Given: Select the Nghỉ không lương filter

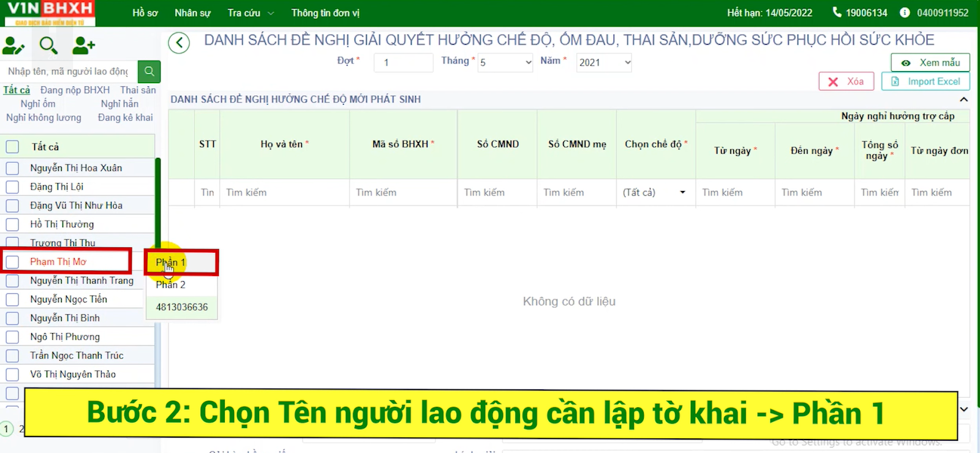Looking at the screenshot, I should (x=43, y=118).
